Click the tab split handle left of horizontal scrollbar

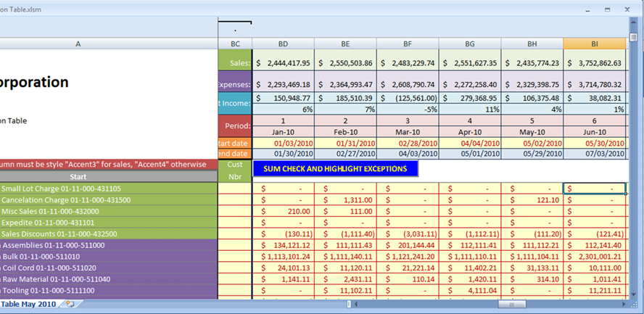(x=349, y=304)
